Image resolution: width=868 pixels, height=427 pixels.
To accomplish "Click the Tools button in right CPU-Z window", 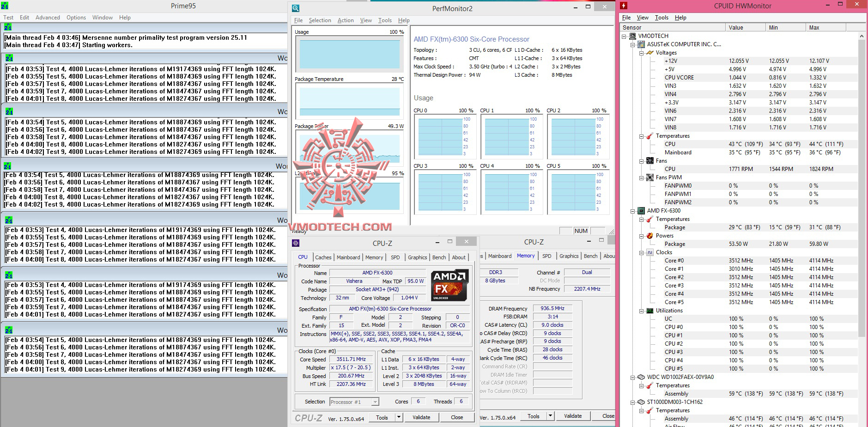I will (x=534, y=416).
